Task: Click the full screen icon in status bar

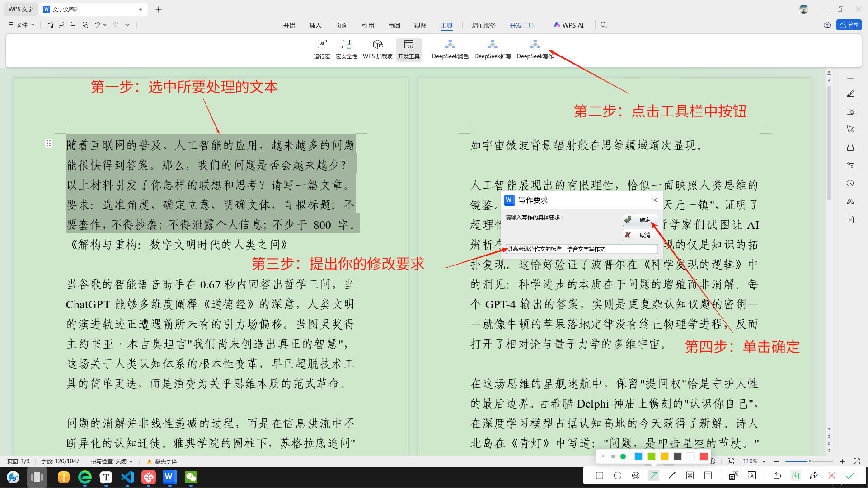Action: click(857, 462)
